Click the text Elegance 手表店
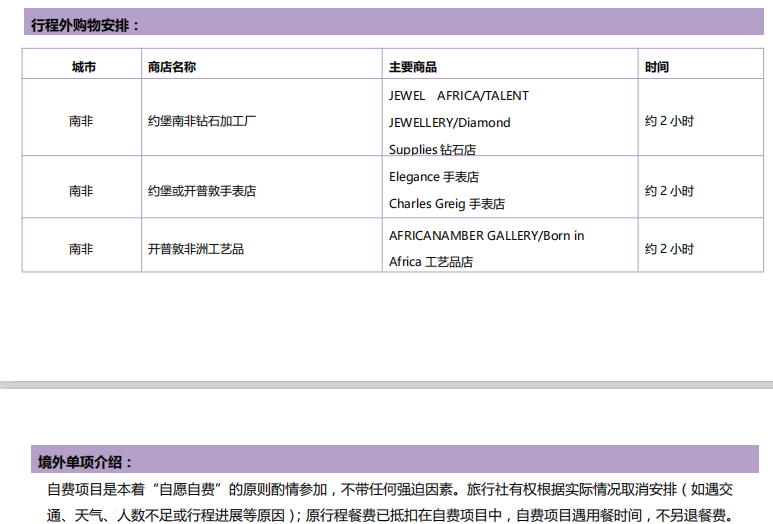 434,176
